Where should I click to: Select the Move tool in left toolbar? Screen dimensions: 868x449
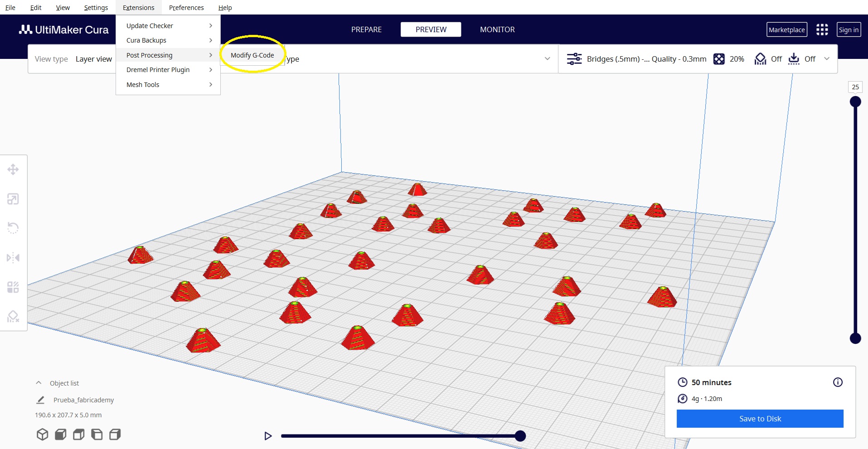[13, 169]
